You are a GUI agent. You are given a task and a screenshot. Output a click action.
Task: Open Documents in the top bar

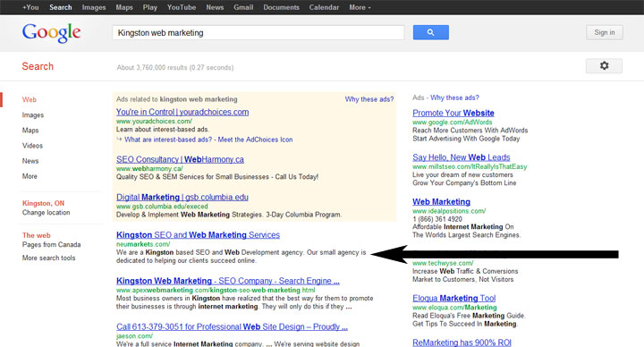(x=282, y=7)
